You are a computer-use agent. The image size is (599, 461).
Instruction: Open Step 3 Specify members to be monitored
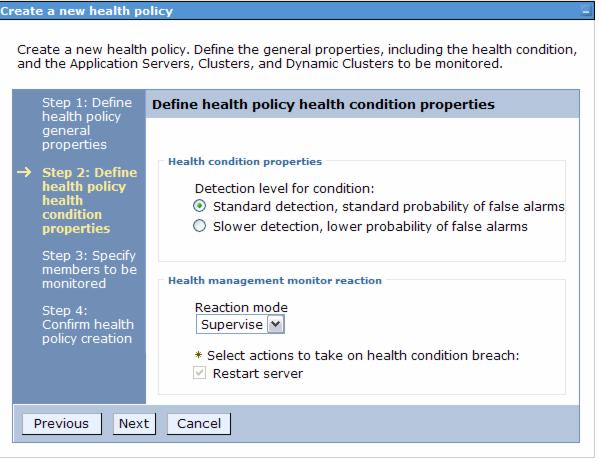[89, 269]
